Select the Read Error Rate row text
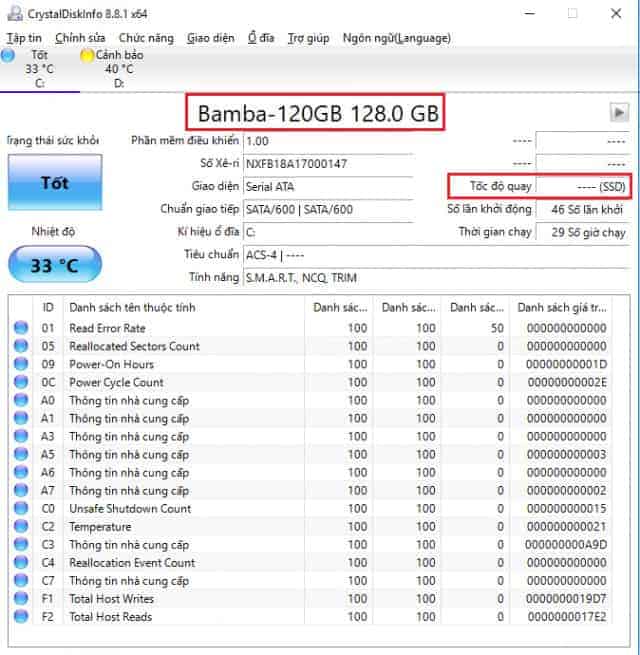The width and height of the screenshot is (640, 655). 107,328
